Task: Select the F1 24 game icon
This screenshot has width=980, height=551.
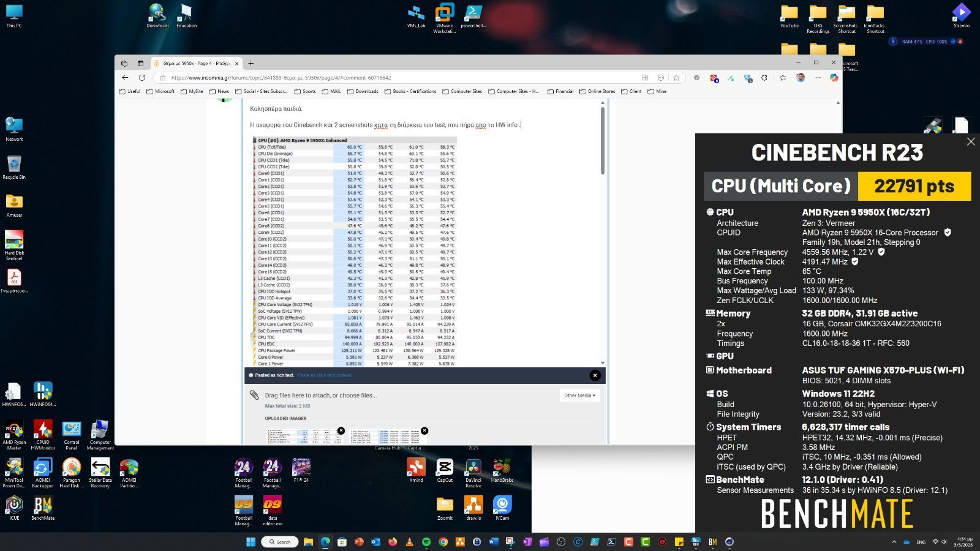Action: pos(301,470)
